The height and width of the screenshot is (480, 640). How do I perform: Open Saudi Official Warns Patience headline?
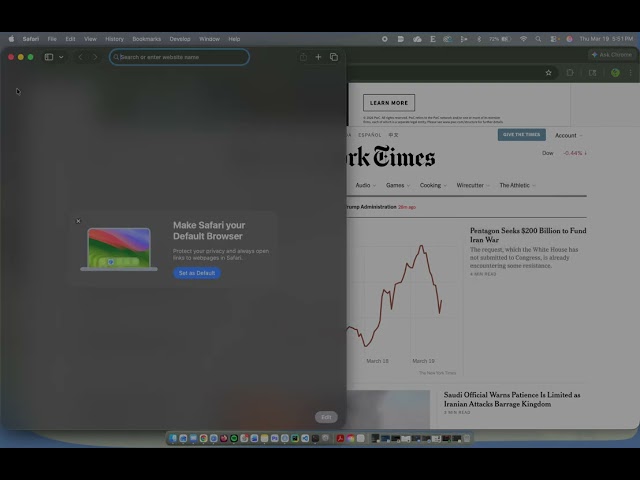512,399
